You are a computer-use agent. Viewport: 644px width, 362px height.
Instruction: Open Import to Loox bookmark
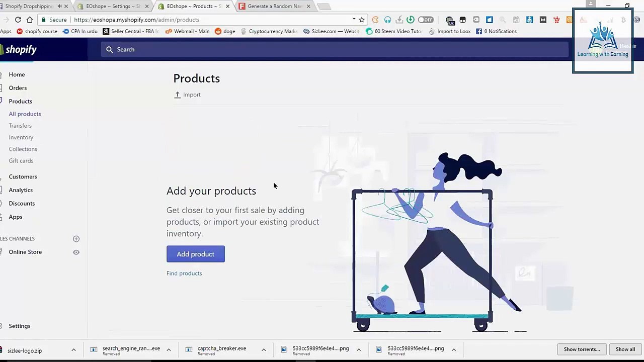pyautogui.click(x=450, y=31)
